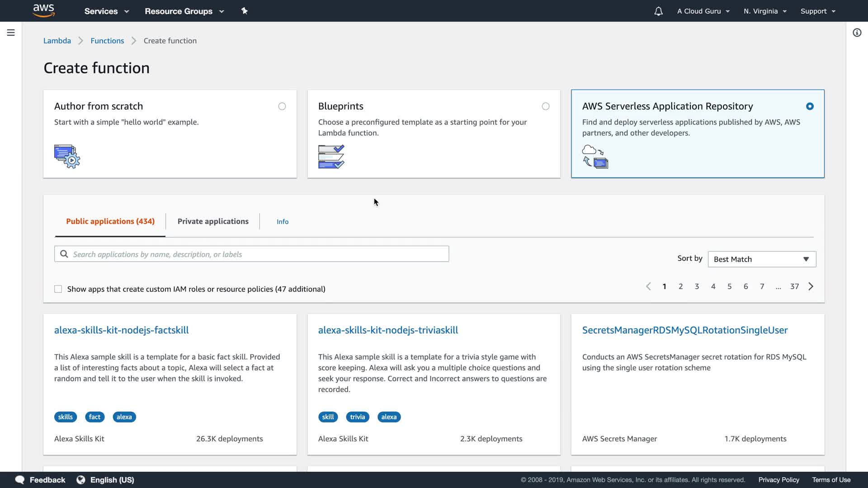
Task: Open the notifications bell
Action: pos(658,11)
